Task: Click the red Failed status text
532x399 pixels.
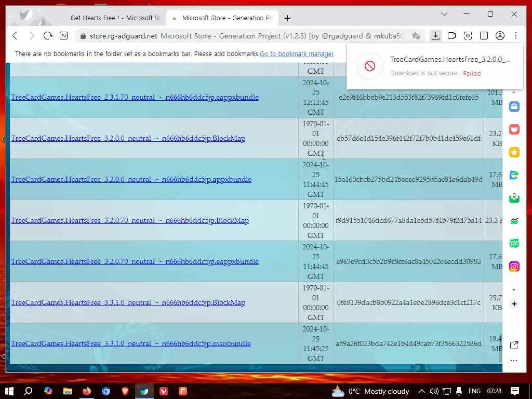Action: coord(472,73)
